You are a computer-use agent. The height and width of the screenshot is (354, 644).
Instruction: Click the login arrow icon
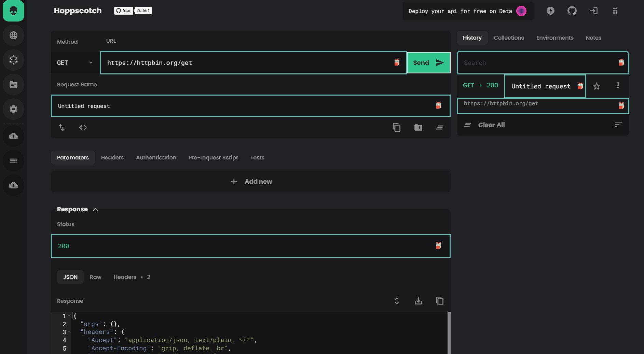tap(593, 11)
